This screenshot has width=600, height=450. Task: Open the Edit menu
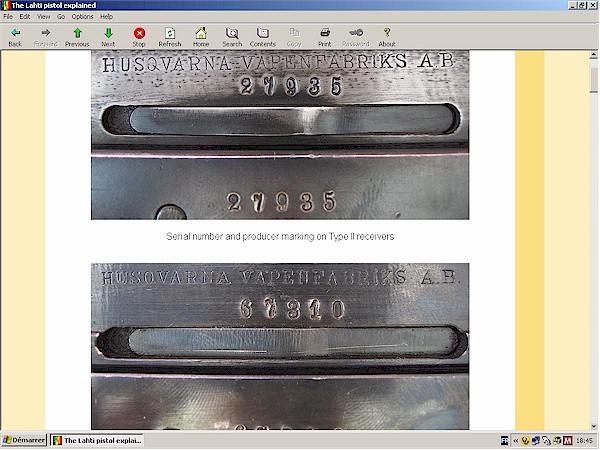(25, 16)
